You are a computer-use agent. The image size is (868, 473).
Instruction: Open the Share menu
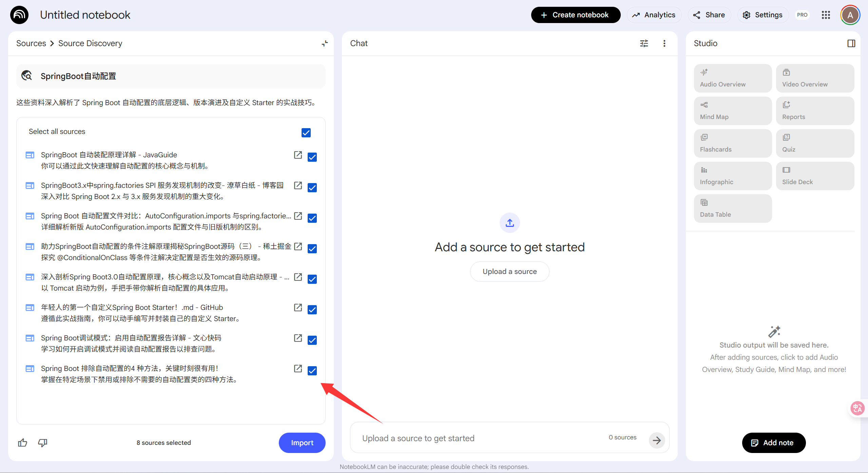[709, 15]
